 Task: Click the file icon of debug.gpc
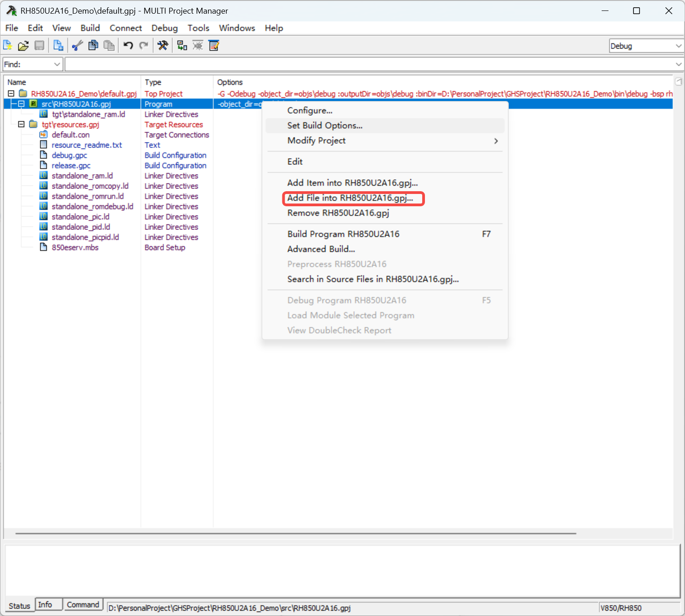click(x=44, y=155)
